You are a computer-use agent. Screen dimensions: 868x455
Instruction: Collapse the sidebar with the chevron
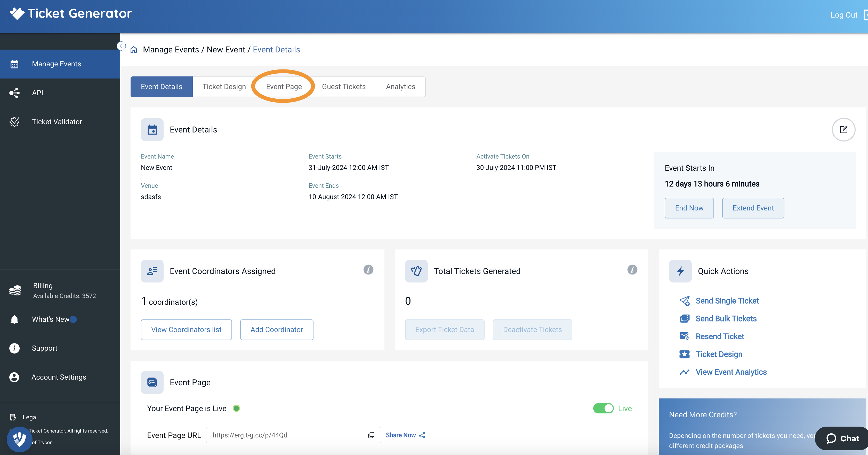pos(121,46)
